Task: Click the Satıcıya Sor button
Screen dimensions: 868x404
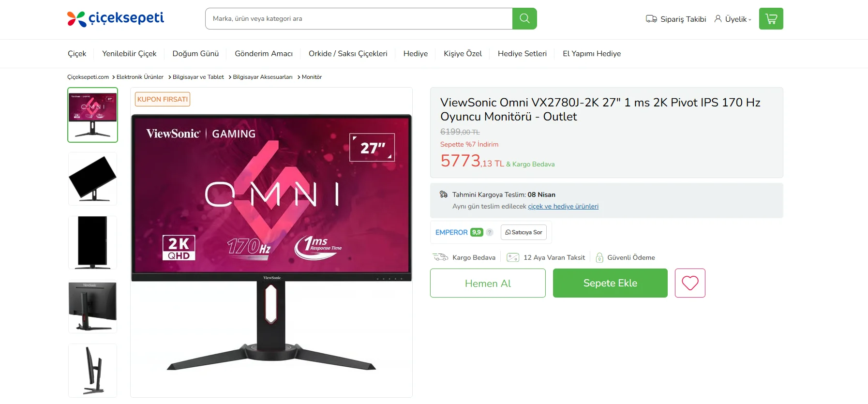Action: (x=524, y=232)
